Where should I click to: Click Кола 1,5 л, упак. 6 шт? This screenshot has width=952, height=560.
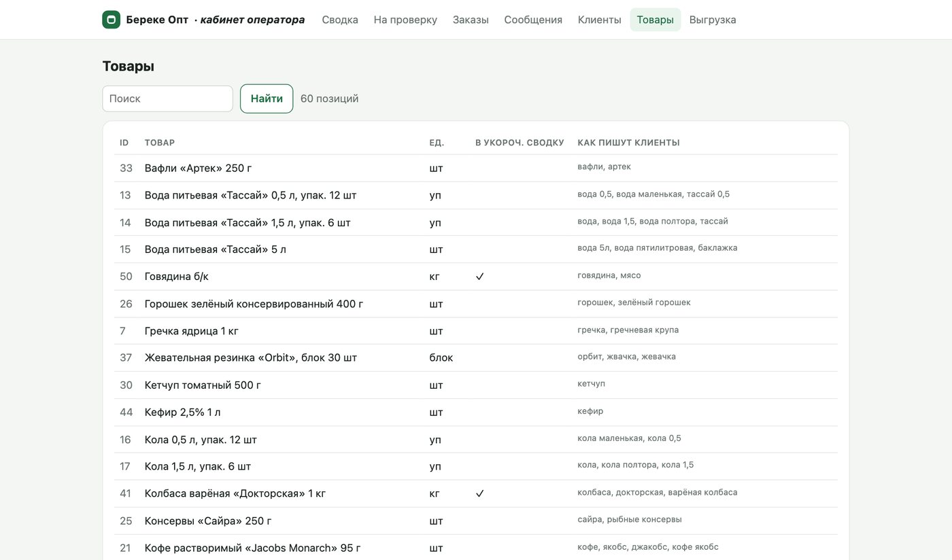[x=198, y=466]
